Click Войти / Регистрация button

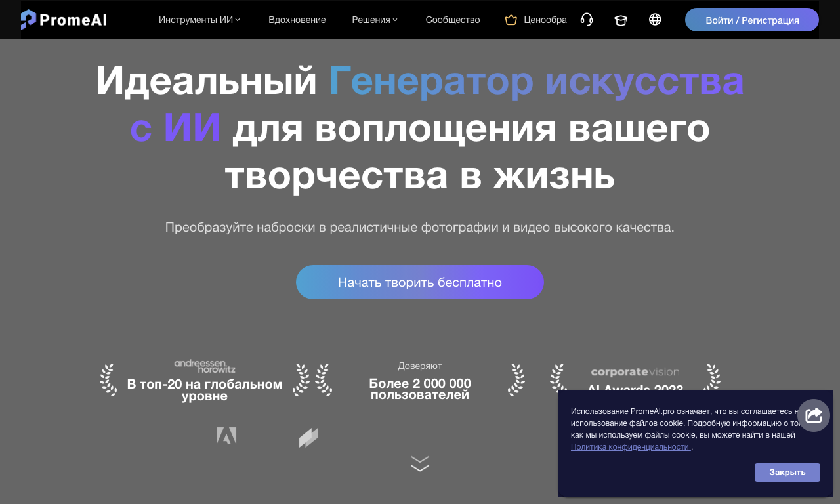752,20
